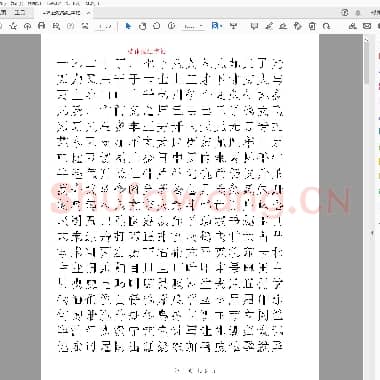Open the sign document tool
The height and width of the screenshot is (380, 380).
coord(283,26)
